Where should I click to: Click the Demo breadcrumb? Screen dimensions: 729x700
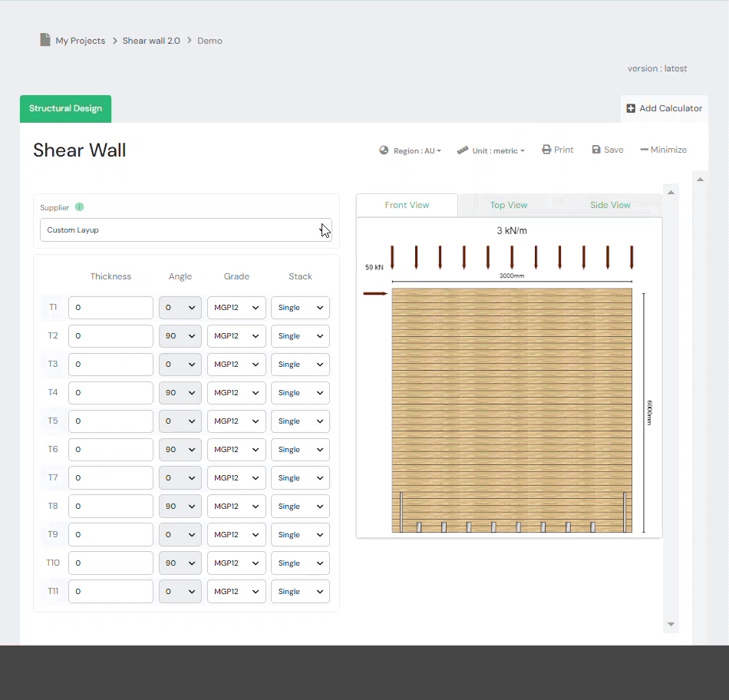point(209,41)
